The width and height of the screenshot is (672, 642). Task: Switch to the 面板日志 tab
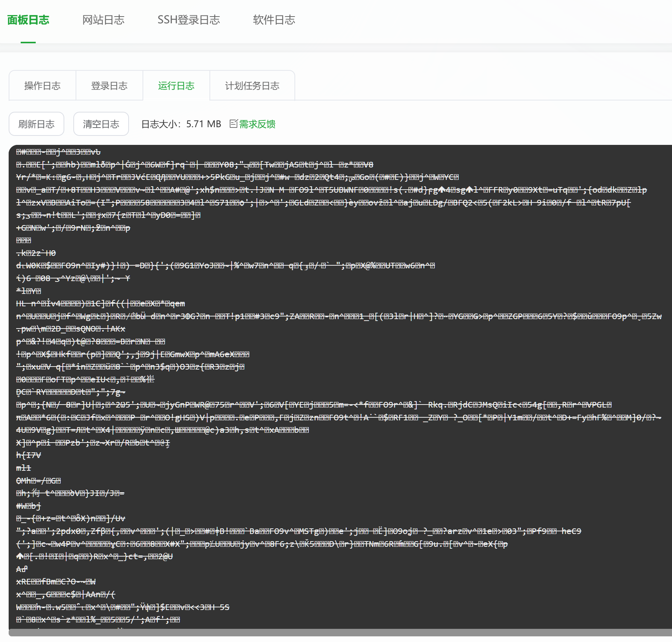[x=28, y=20]
